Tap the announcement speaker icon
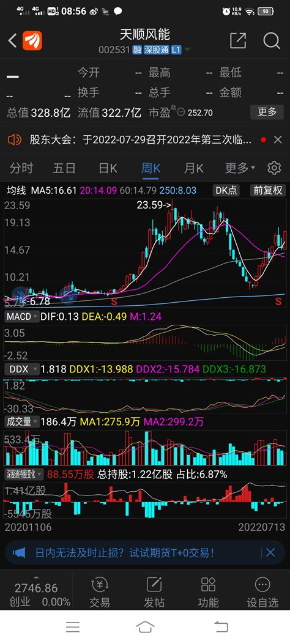Screen dimensions: 290x644 click(14, 140)
